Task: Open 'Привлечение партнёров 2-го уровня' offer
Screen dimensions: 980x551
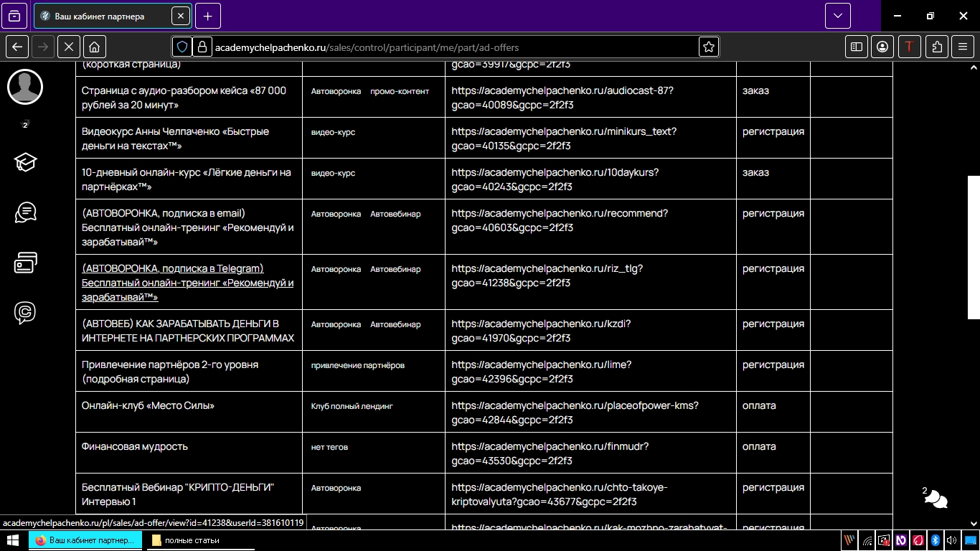Action: pyautogui.click(x=170, y=372)
